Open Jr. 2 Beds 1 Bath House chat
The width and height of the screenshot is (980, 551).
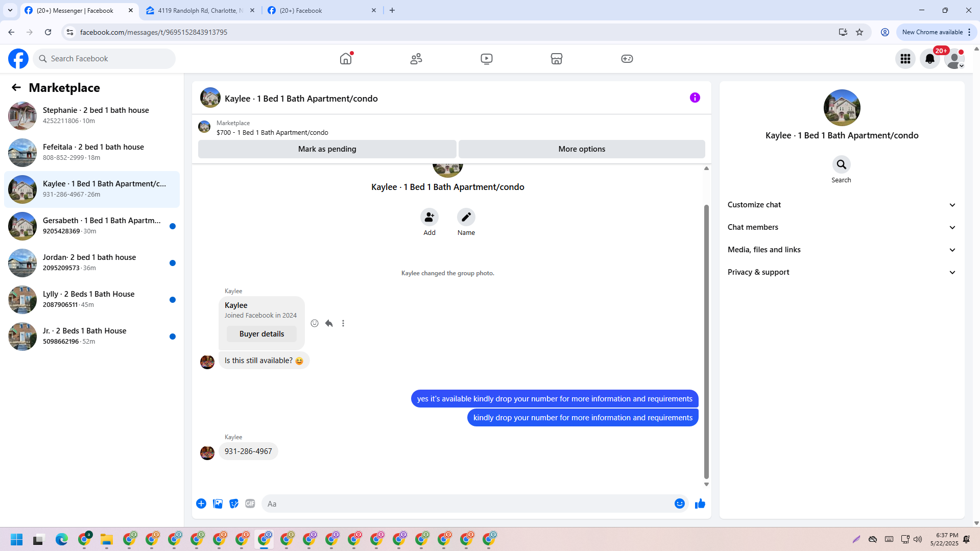92,336
